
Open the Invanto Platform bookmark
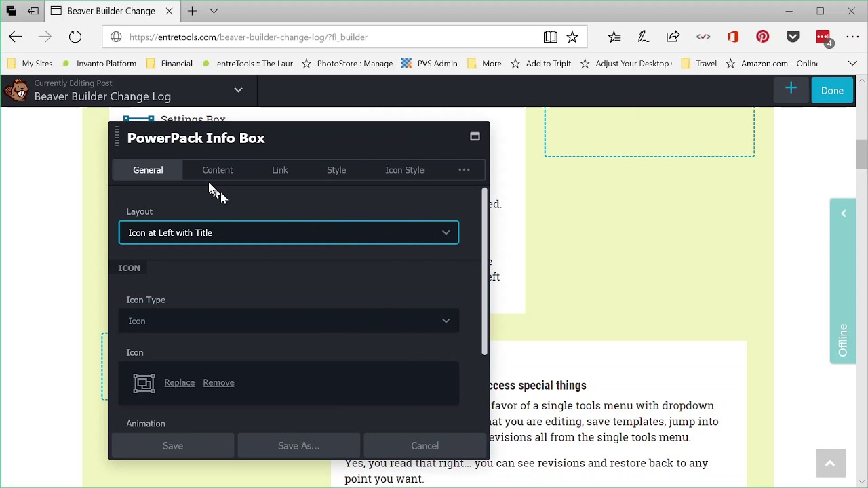coord(99,63)
